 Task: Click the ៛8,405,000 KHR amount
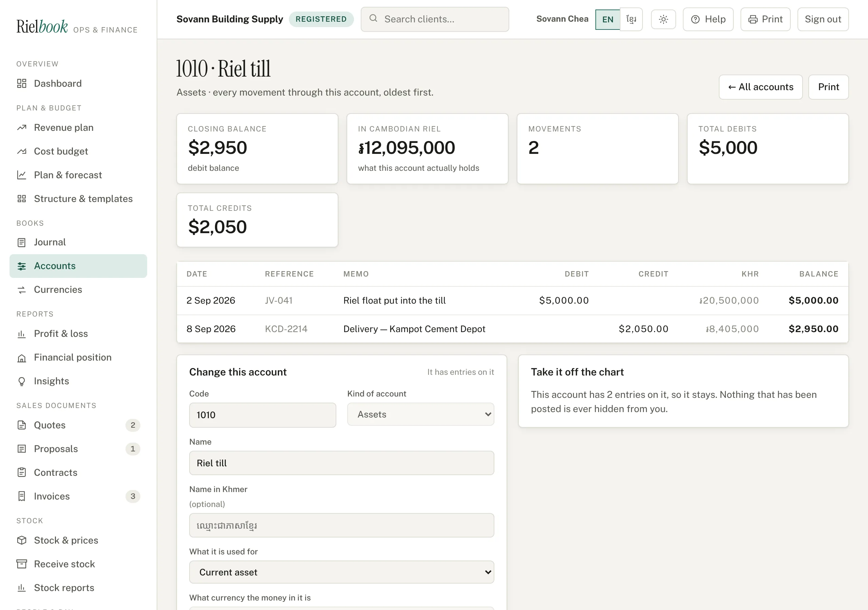click(x=732, y=329)
